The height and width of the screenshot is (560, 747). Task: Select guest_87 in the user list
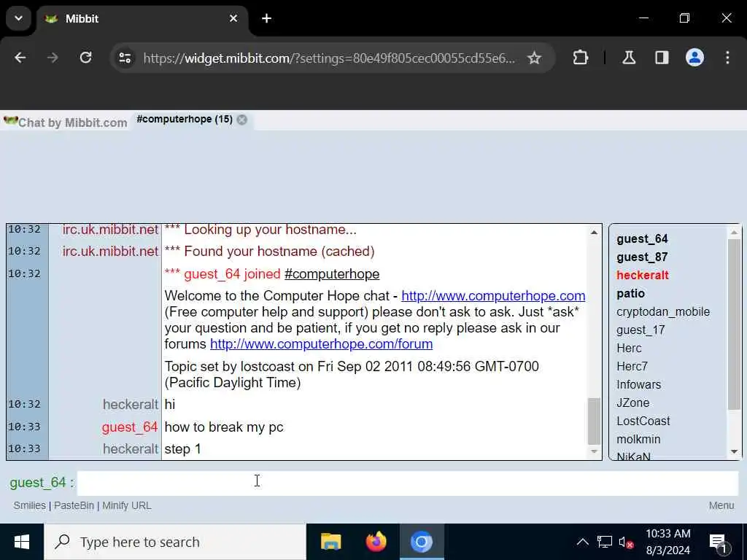(642, 257)
